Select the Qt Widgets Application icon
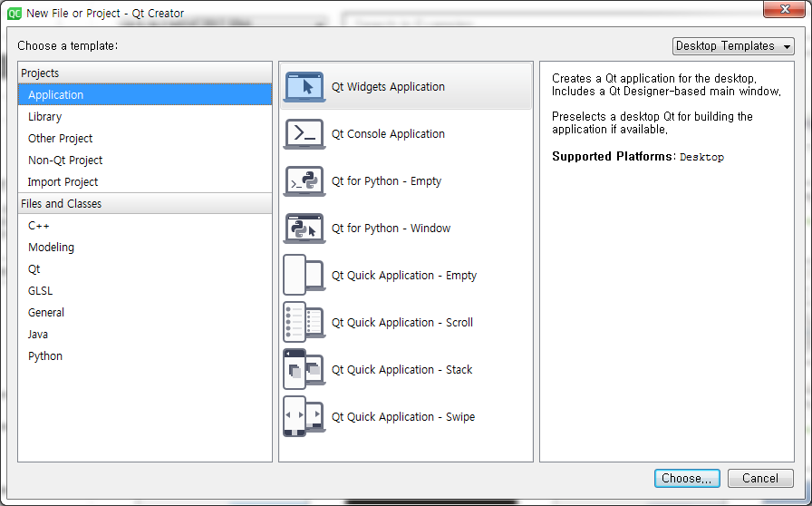Image resolution: width=812 pixels, height=506 pixels. tap(304, 86)
